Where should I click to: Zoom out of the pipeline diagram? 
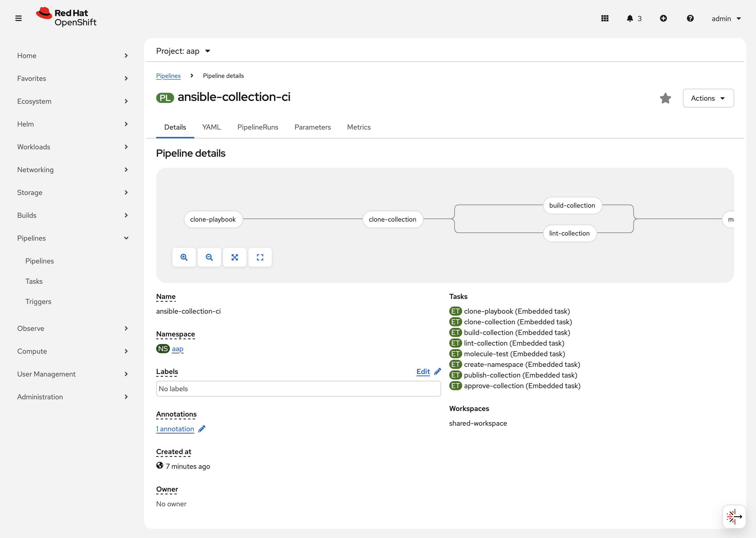click(209, 257)
